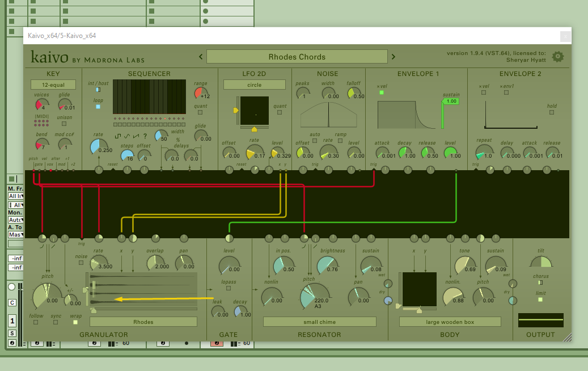The width and height of the screenshot is (588, 371).
Task: Click the Envelope 1 attack dial
Action: click(x=382, y=153)
